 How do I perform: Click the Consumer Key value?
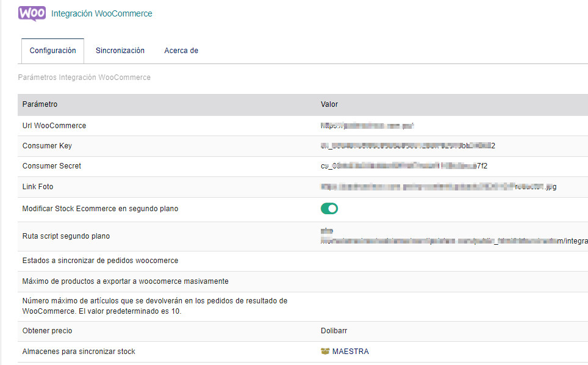(x=408, y=146)
